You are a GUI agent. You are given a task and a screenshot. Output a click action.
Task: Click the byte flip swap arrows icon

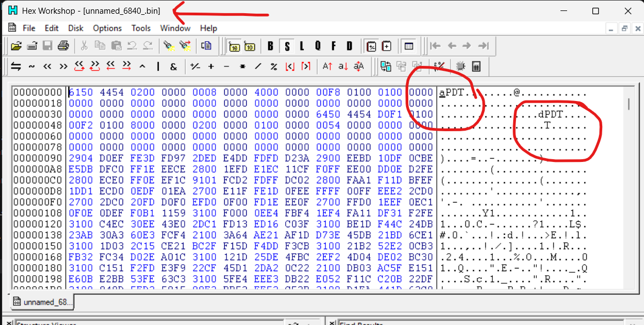click(x=16, y=66)
